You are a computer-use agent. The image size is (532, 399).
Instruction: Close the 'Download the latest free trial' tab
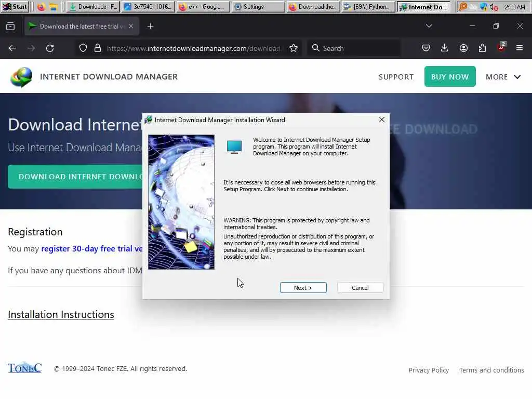(x=131, y=26)
